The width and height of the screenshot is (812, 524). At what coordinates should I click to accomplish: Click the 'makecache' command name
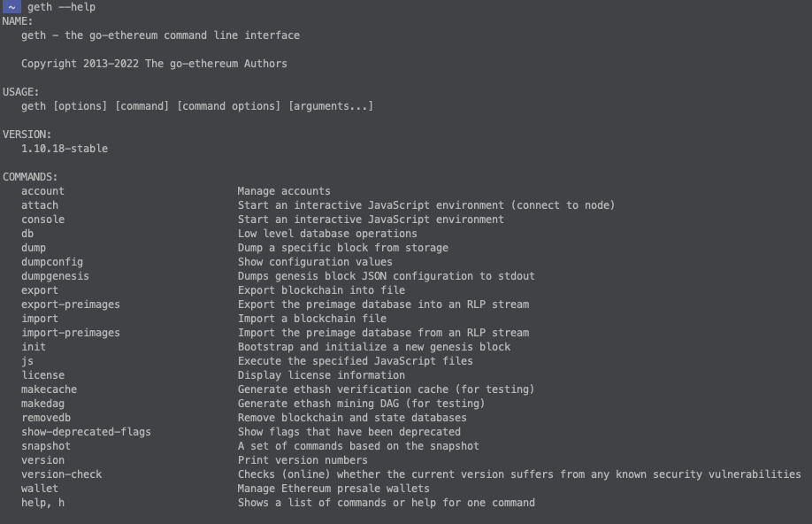coord(50,389)
